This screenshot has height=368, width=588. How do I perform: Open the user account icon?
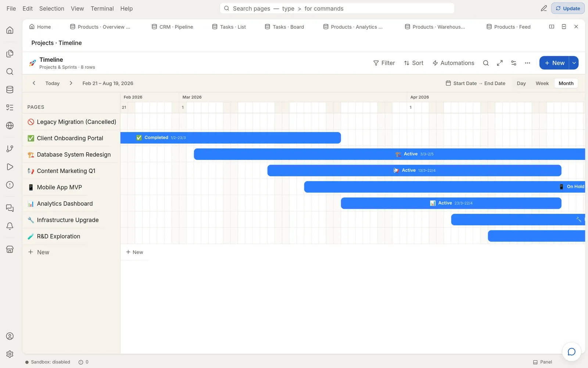[x=10, y=336]
